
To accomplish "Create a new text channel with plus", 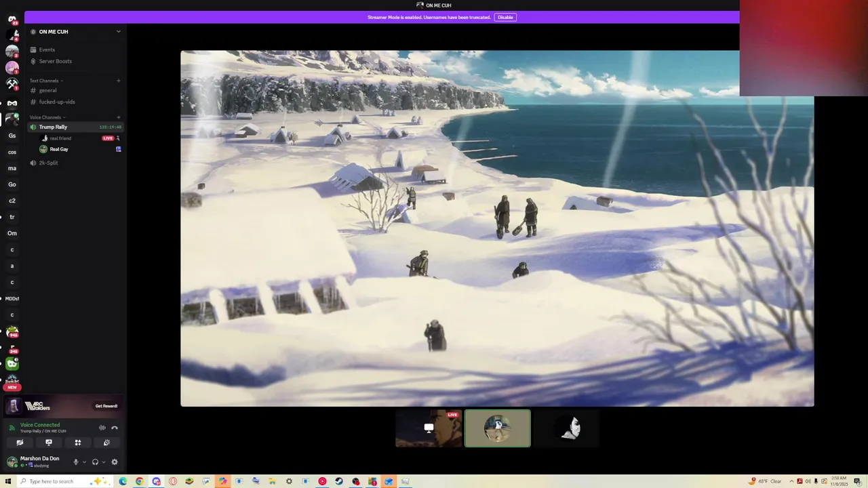I will (x=119, y=81).
